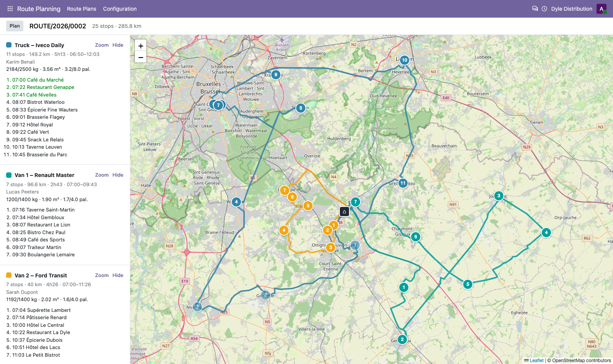Hide the Van 2 – Ford Transit route
The image size is (613, 364).
click(118, 275)
